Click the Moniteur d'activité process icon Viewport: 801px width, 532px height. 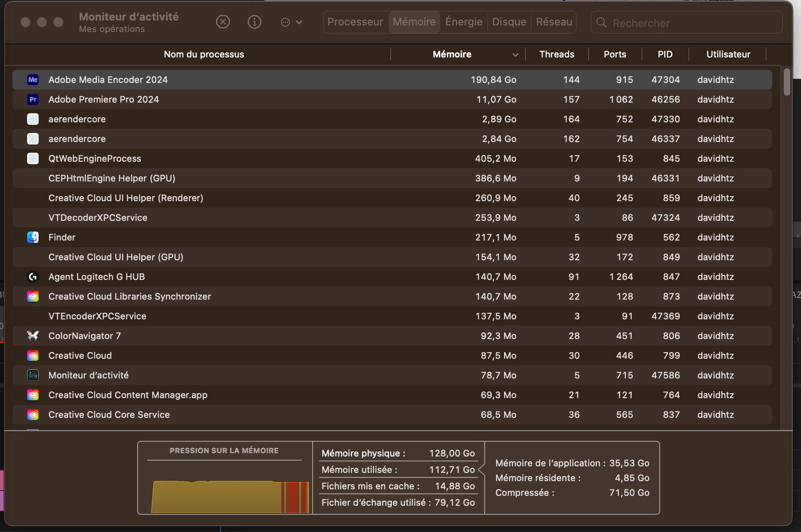click(33, 375)
